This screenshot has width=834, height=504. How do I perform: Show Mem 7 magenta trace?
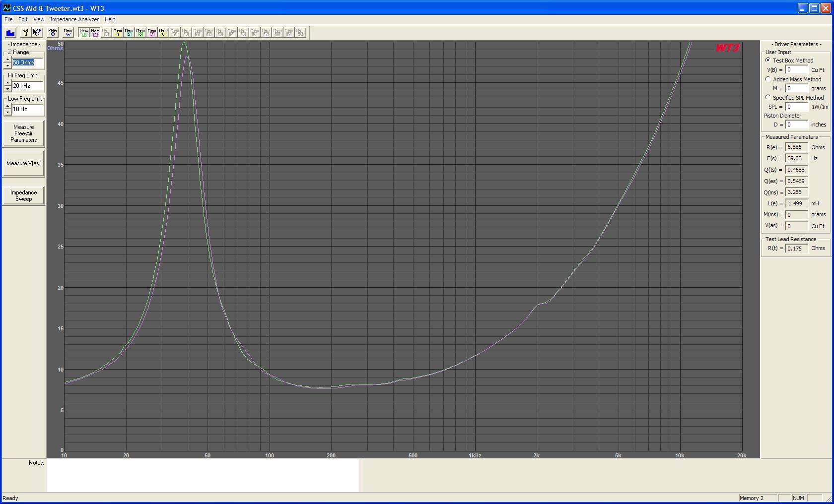click(152, 33)
